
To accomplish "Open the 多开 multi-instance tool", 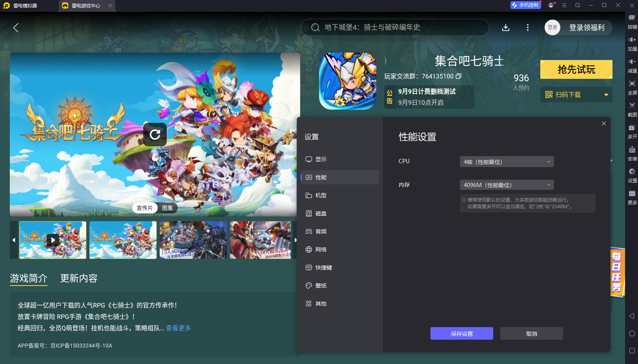I will (632, 131).
